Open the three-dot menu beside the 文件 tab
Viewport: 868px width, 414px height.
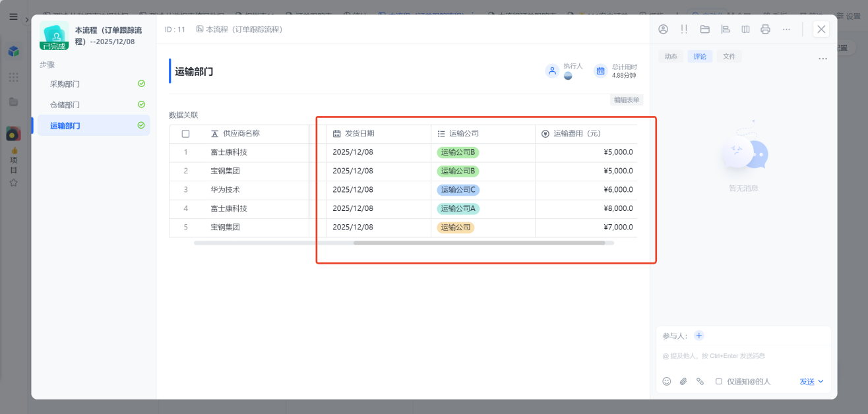click(x=822, y=59)
